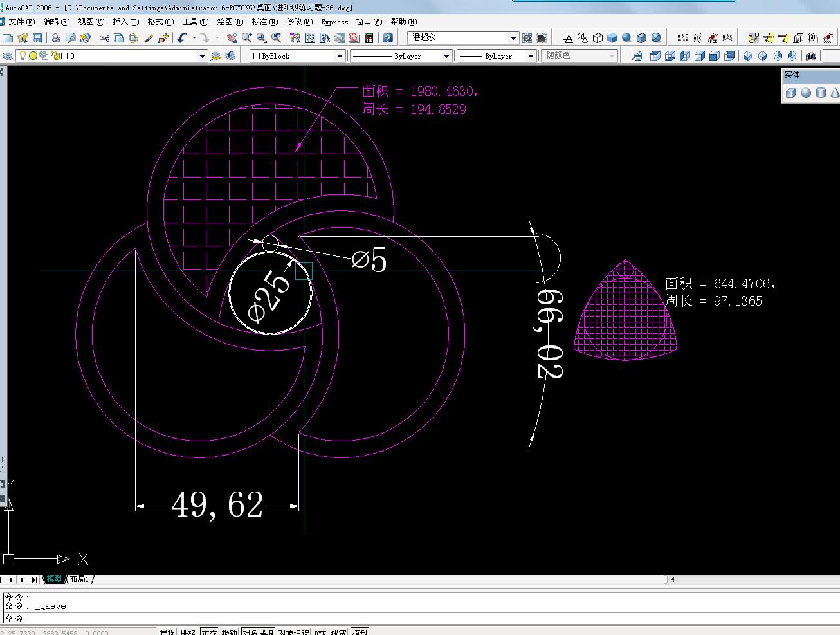
Task: Open the ByBlock color dropdown
Action: coord(340,57)
